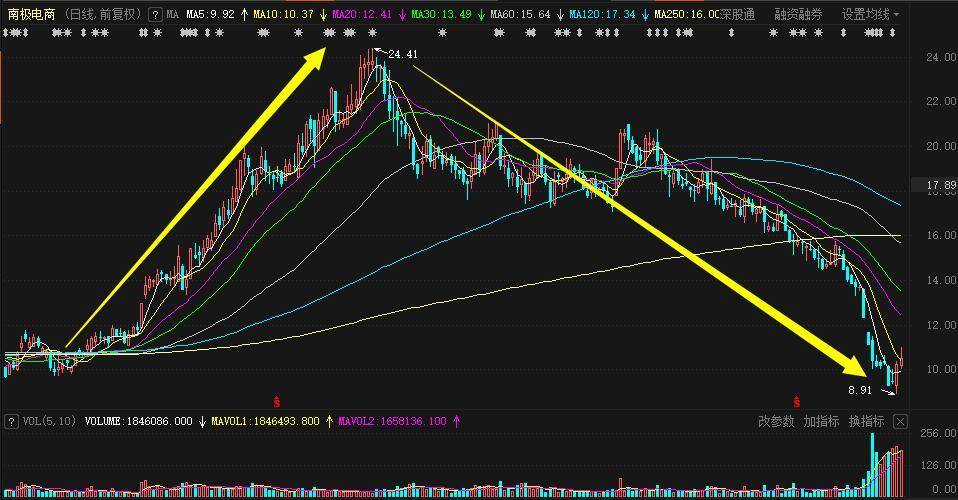This screenshot has height=500, width=958.
Task: Select the 256.00 volume axis label
Action: tap(938, 433)
